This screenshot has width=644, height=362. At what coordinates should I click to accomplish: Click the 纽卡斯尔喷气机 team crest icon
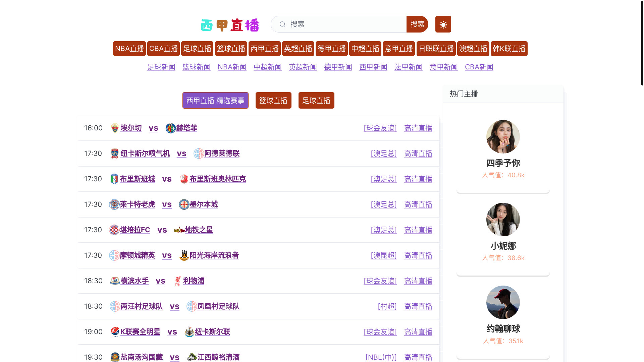(115, 154)
